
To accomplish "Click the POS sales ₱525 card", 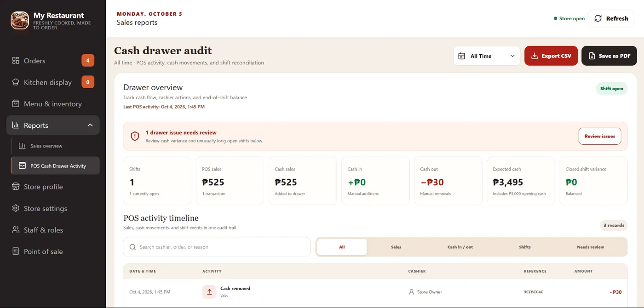I will pyautogui.click(x=230, y=181).
